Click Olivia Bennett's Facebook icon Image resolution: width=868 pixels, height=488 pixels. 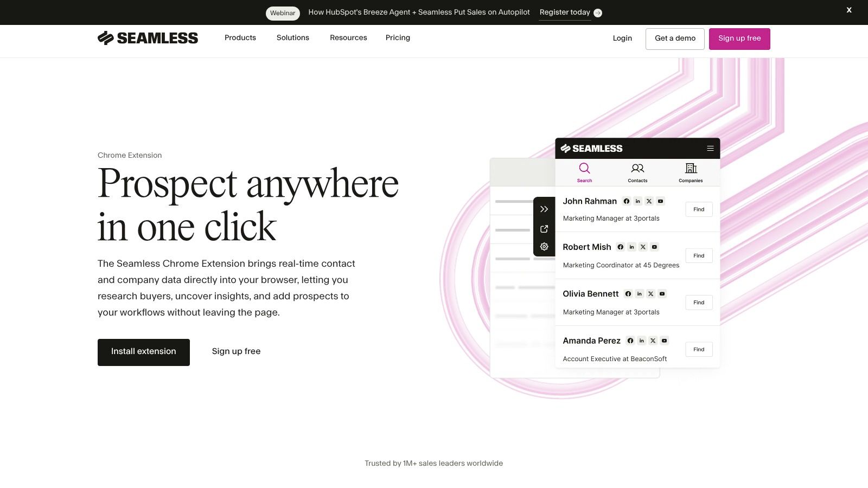tap(628, 294)
